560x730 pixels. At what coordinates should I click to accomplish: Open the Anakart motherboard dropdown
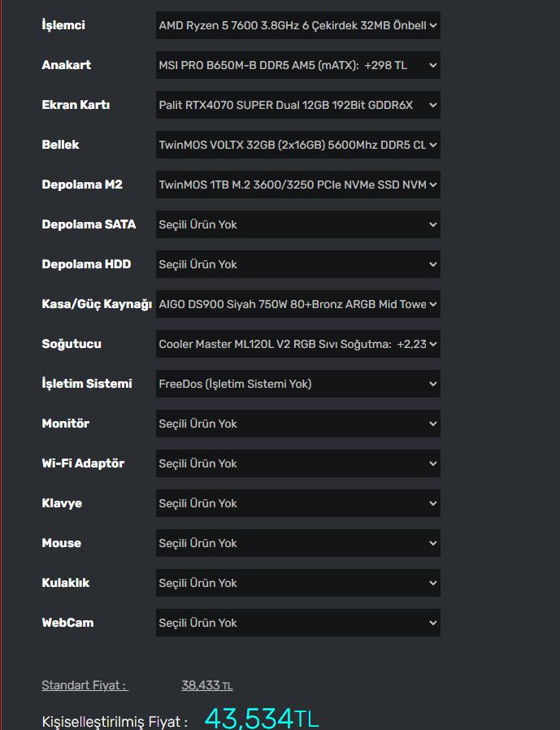pos(297,65)
